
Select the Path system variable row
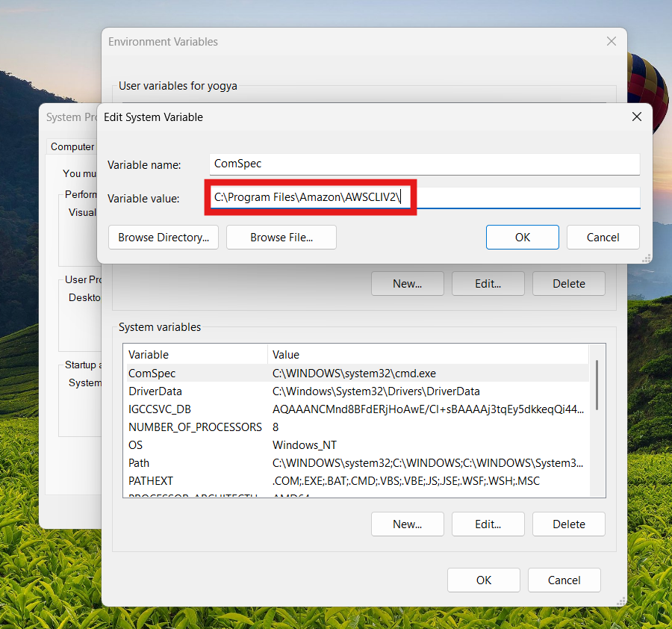(x=194, y=463)
